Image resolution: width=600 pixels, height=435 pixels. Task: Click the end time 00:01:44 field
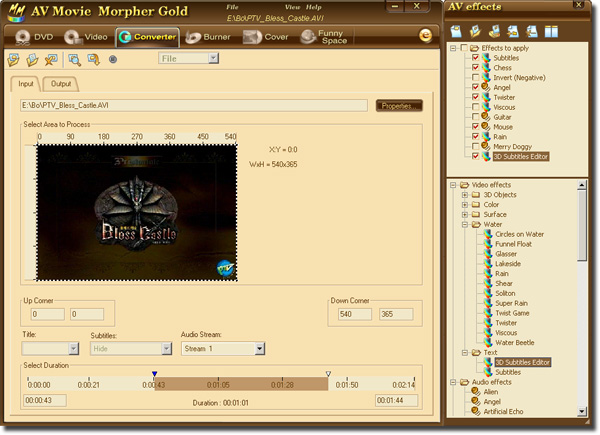coord(396,401)
